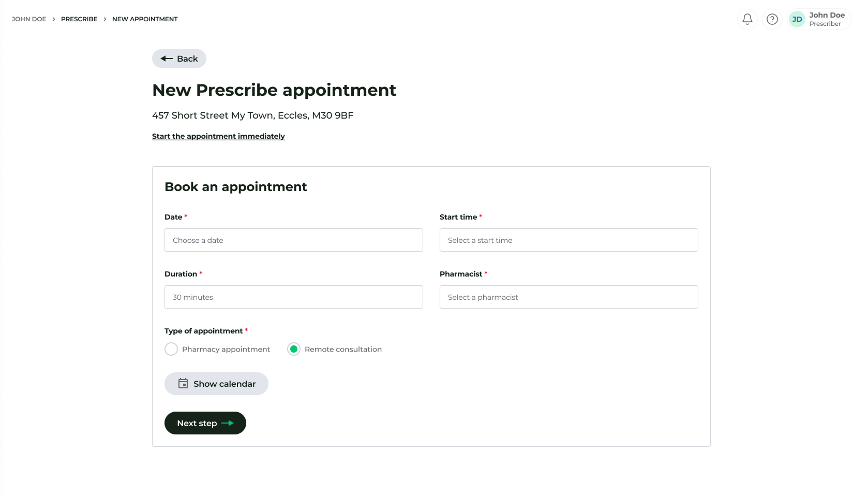Open the John Doe Prescriber profile menu
The width and height of the screenshot is (868, 495).
[827, 19]
